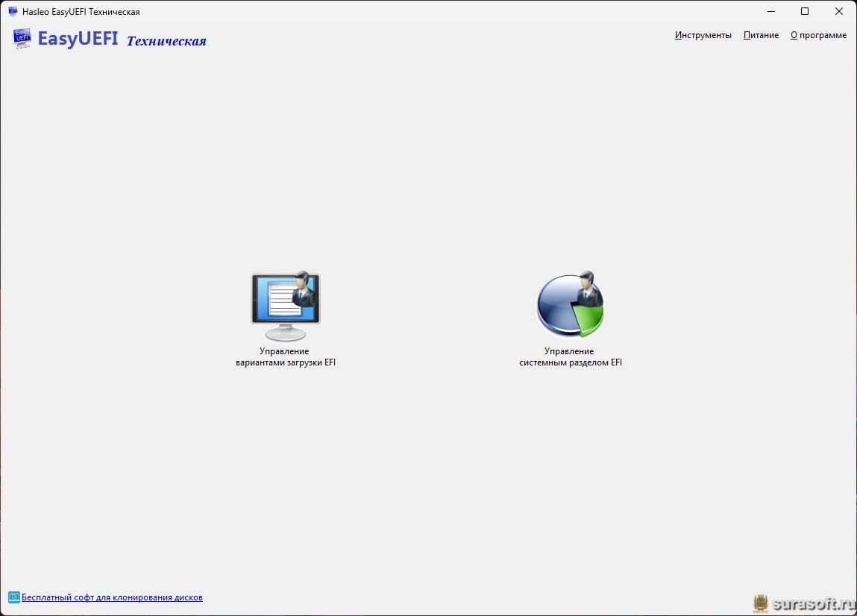The image size is (857, 616).
Task: Close the EasyUEFI window
Action: pos(839,11)
